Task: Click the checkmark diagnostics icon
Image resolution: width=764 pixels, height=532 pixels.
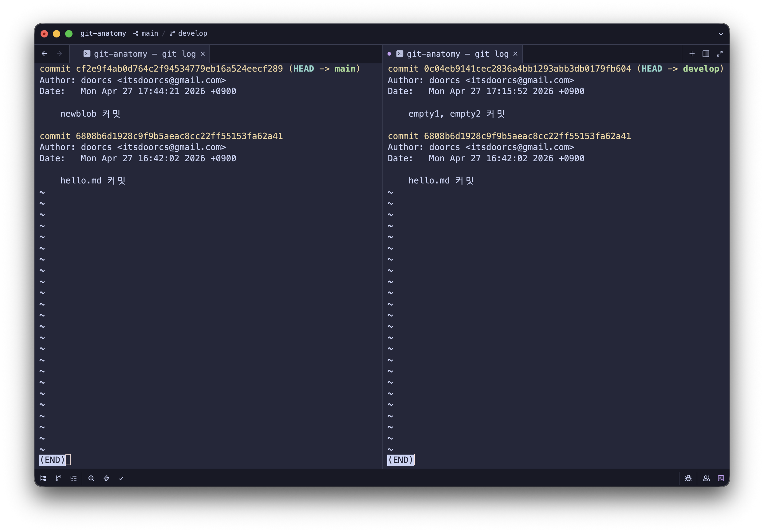Action: click(121, 478)
